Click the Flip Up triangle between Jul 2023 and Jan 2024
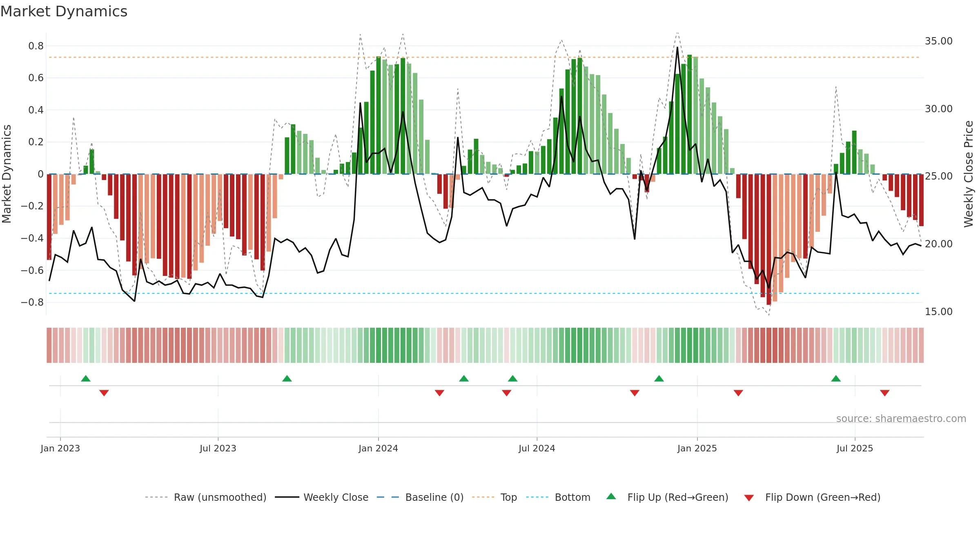Viewport: 980px width, 551px height. (287, 378)
